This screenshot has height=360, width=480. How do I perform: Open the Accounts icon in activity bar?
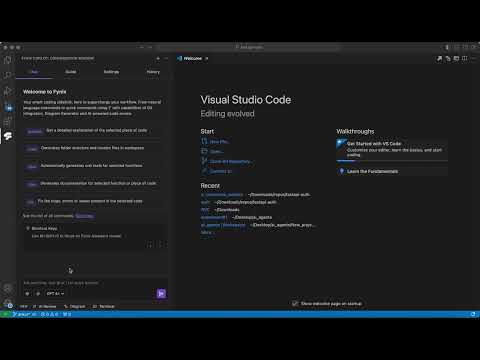coord(8,289)
